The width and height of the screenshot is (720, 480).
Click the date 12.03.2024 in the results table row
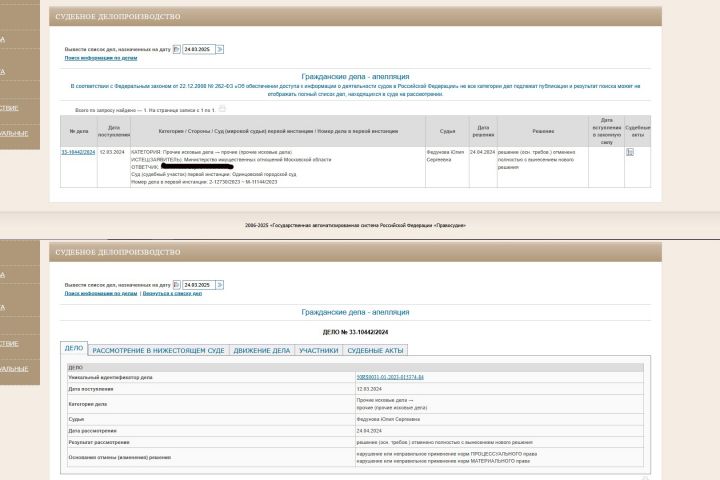tap(112, 152)
